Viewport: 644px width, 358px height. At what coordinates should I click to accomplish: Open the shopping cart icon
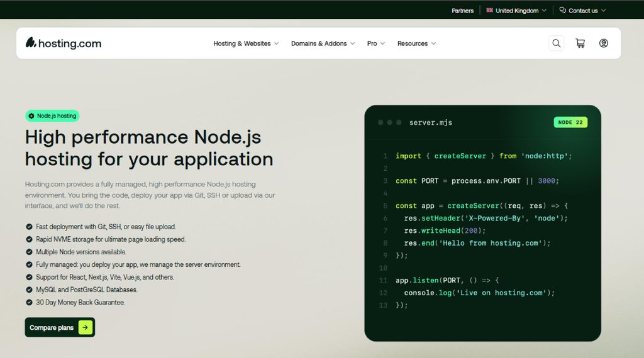(x=580, y=43)
